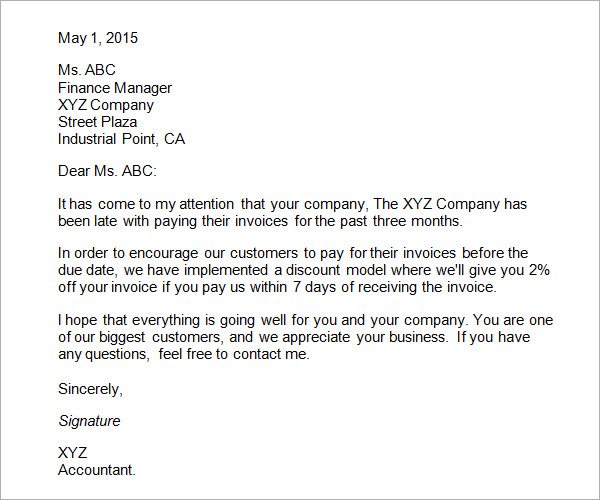The width and height of the screenshot is (600, 500).
Task: Click the word attention in first paragraph
Action: pos(207,204)
